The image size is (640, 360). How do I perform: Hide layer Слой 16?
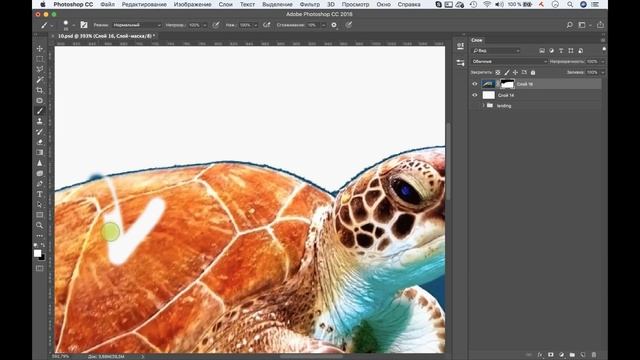(475, 84)
